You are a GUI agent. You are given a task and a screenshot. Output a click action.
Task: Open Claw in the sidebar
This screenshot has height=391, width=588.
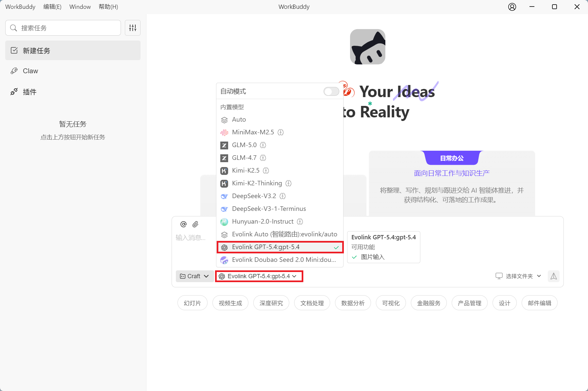point(73,71)
